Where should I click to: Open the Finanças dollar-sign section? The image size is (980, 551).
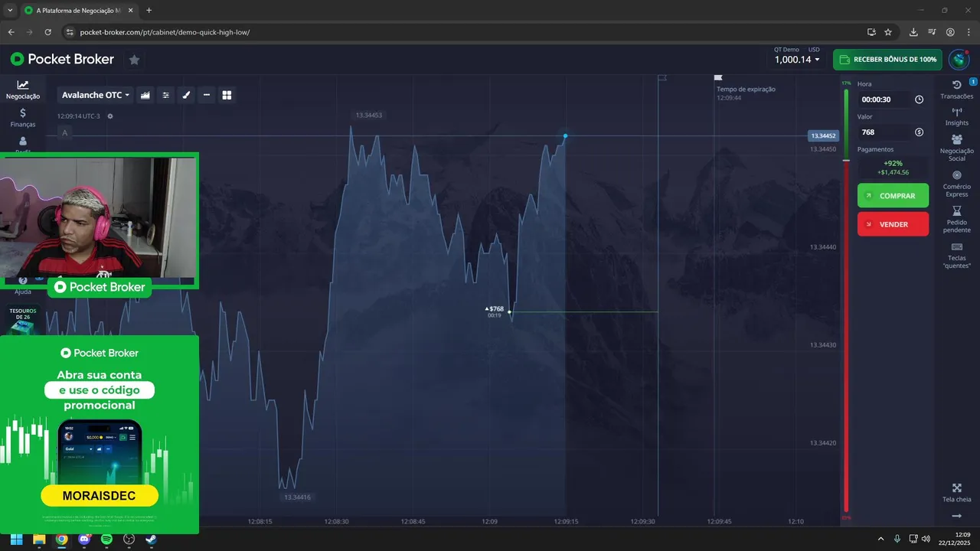(x=23, y=118)
